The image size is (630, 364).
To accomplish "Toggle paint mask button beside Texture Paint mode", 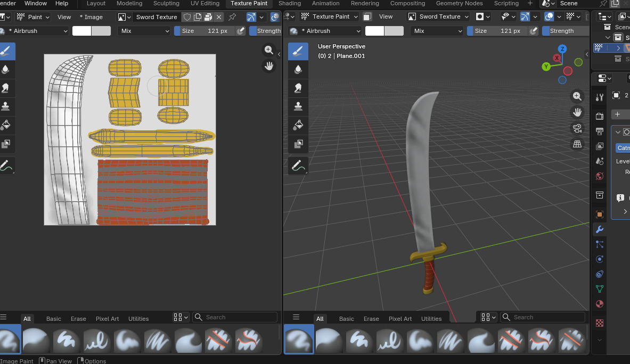I will [367, 16].
